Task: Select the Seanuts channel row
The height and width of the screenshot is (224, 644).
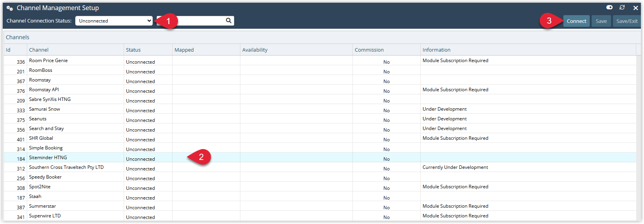Action: tap(320, 118)
